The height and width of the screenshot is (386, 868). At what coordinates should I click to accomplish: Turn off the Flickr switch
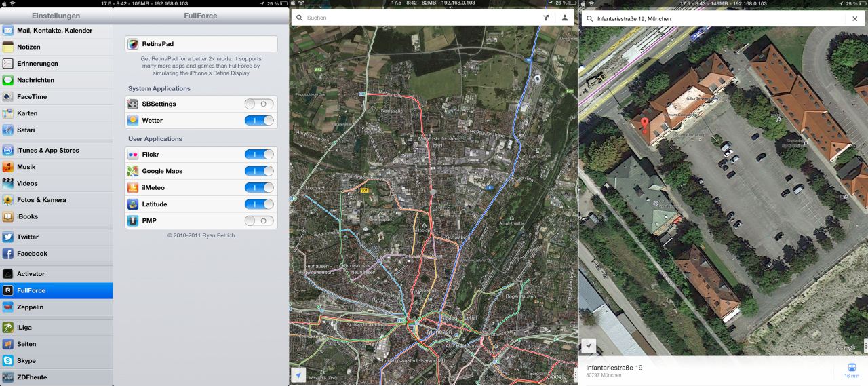coord(259,155)
